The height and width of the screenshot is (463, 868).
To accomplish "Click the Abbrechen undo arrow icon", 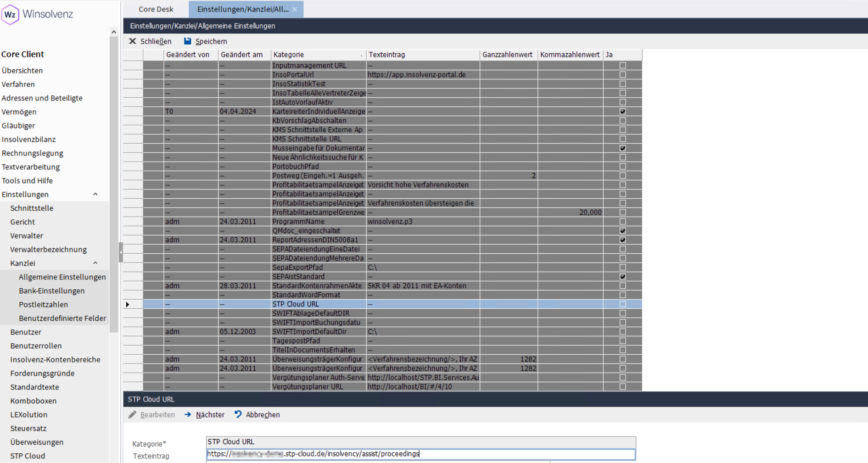I will [238, 415].
